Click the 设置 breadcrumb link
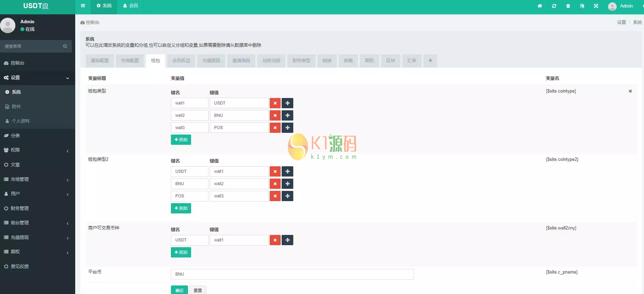This screenshot has width=644, height=294. [x=621, y=22]
